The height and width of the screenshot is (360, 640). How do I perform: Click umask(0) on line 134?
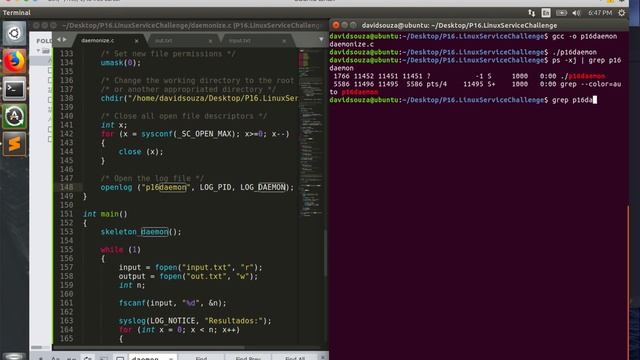(x=120, y=63)
